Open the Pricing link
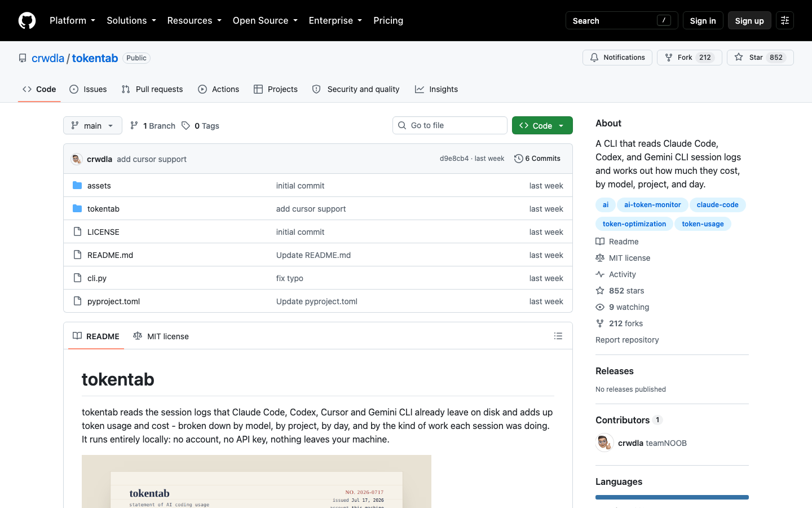This screenshot has width=812, height=508. pyautogui.click(x=389, y=20)
